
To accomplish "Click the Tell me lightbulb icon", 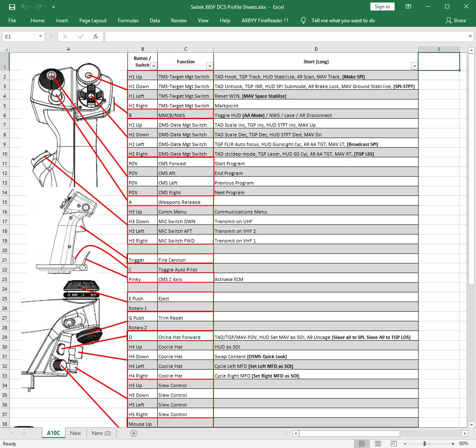I will (304, 20).
